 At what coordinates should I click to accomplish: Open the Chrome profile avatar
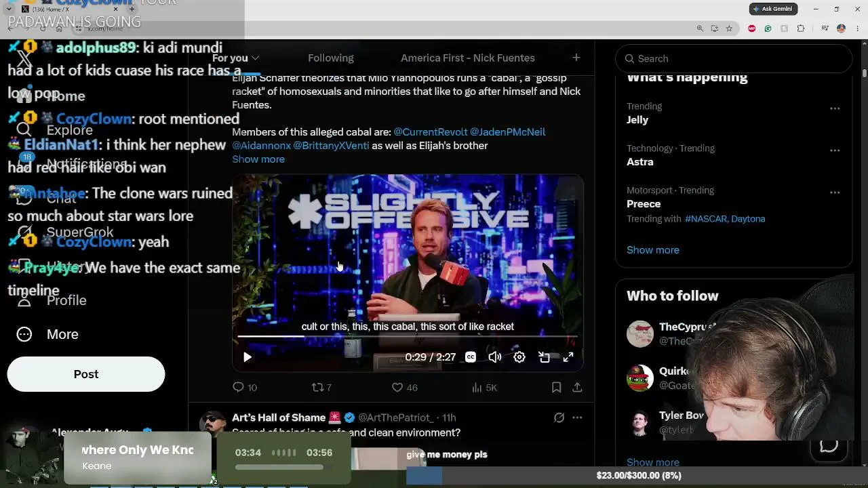(x=841, y=28)
